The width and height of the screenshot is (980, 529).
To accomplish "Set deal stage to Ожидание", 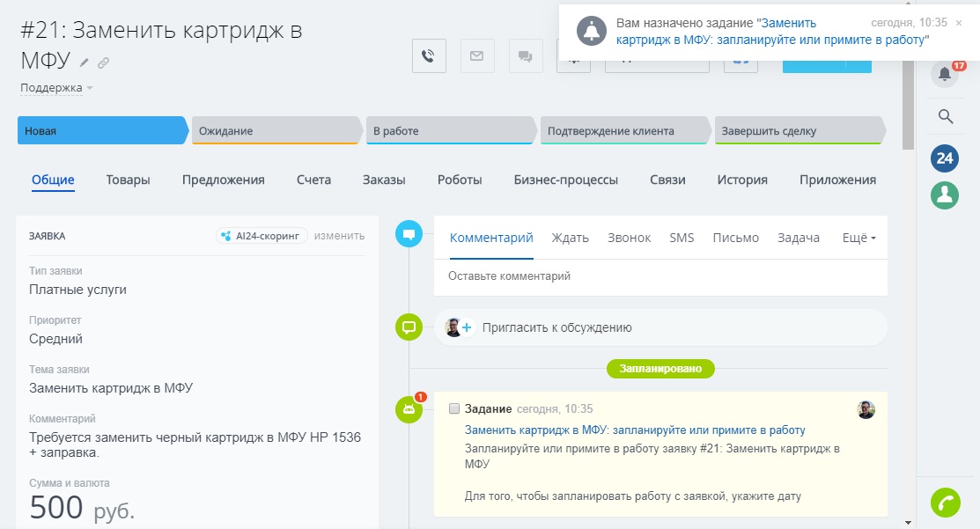I will (276, 130).
